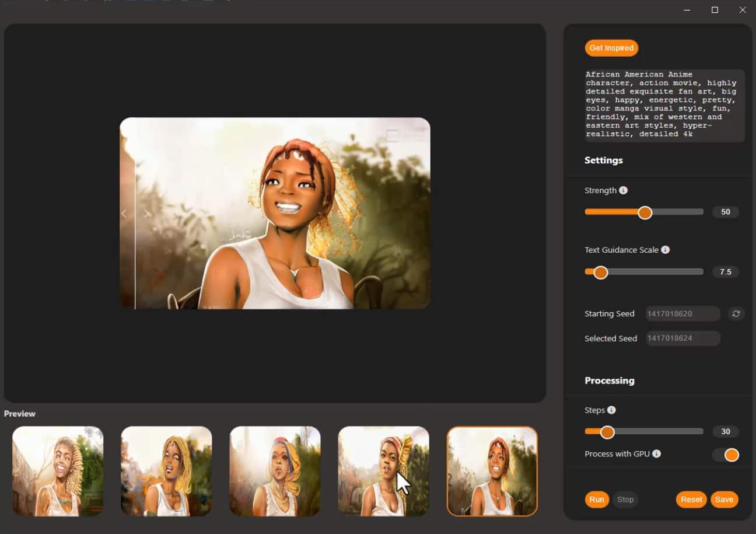Click the Process with GPU info icon

(656, 454)
